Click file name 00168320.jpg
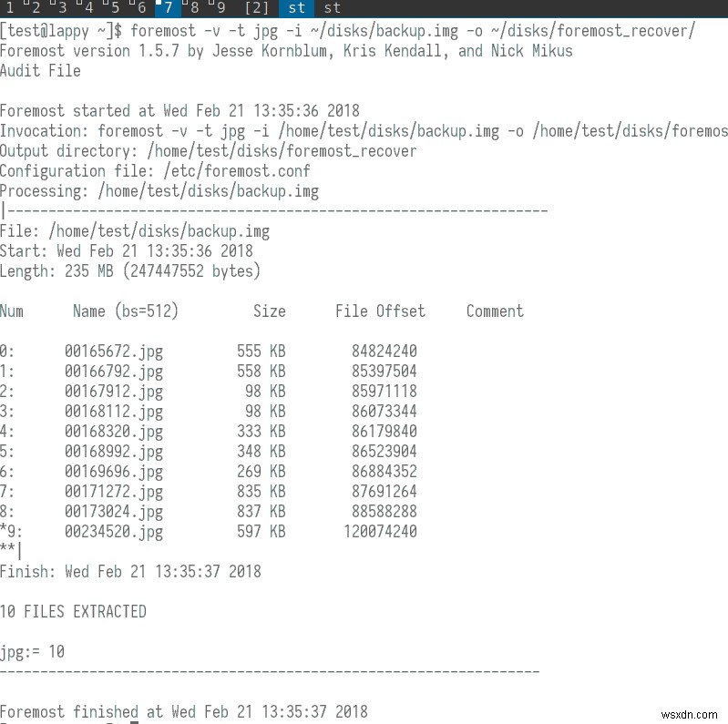This screenshot has height=724, width=728. 114,431
